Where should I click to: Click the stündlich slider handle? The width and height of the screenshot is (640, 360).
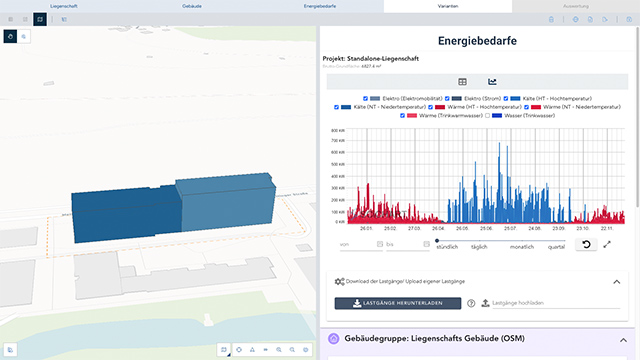pos(437,241)
